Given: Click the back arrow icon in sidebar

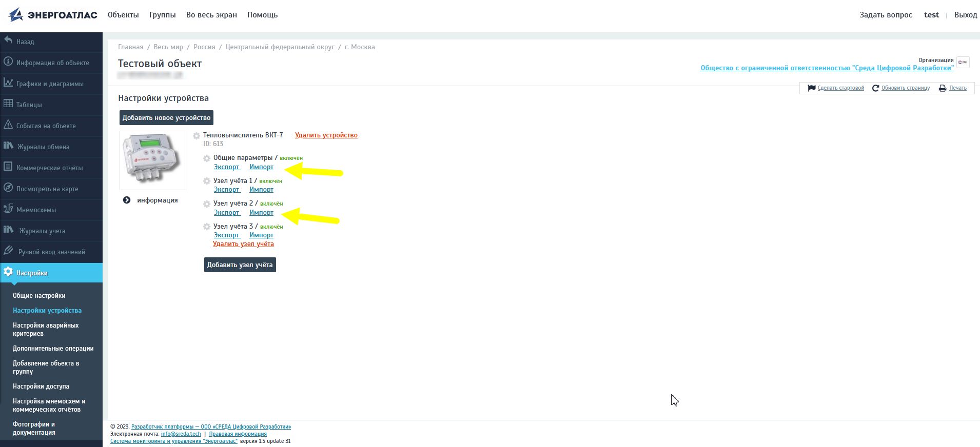Looking at the screenshot, I should point(8,40).
